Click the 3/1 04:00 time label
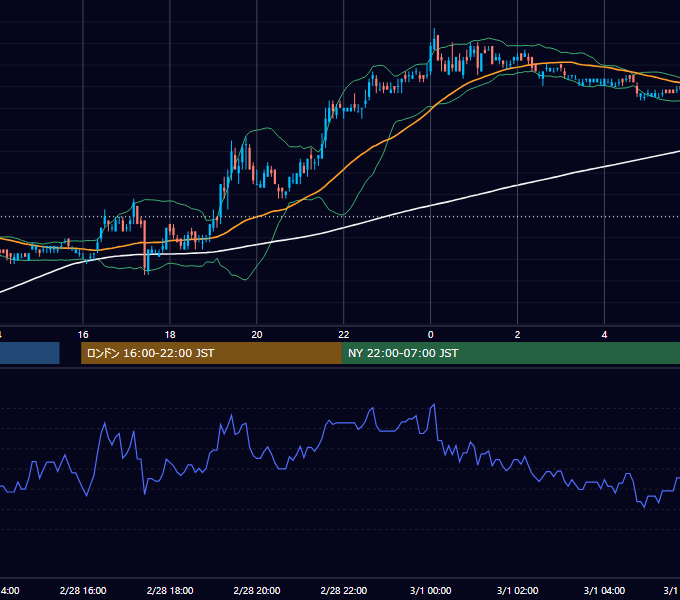The width and height of the screenshot is (680, 600). 605,590
